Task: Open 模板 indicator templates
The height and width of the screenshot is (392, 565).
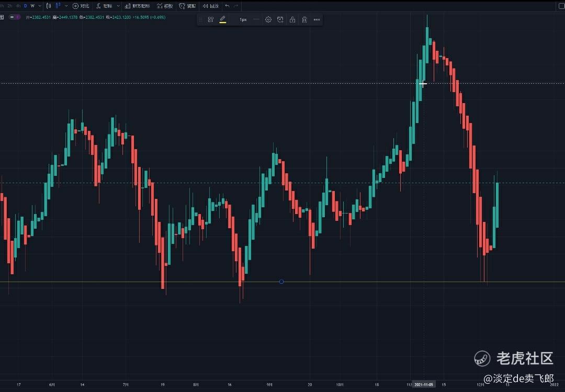Action: (x=165, y=6)
